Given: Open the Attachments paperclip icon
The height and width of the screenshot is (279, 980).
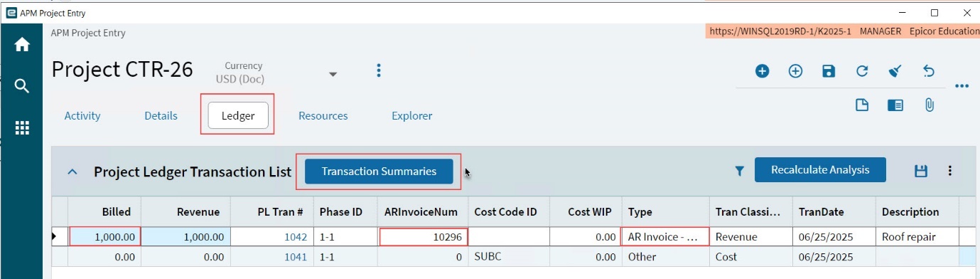Looking at the screenshot, I should [929, 105].
